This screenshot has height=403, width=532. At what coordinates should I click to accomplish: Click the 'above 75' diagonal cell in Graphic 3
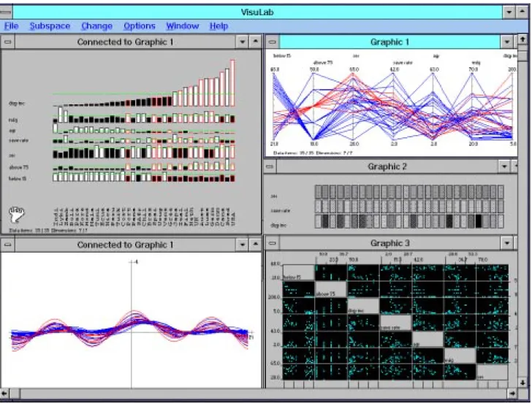coord(331,289)
